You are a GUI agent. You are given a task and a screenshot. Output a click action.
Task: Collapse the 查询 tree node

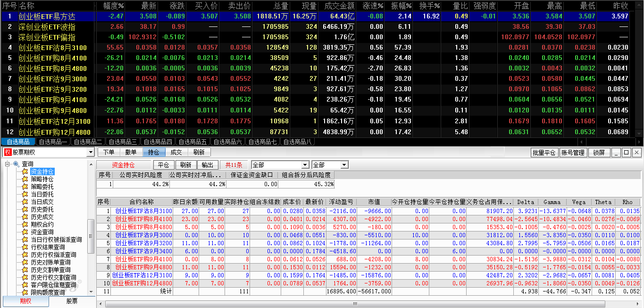pyautogui.click(x=8, y=164)
